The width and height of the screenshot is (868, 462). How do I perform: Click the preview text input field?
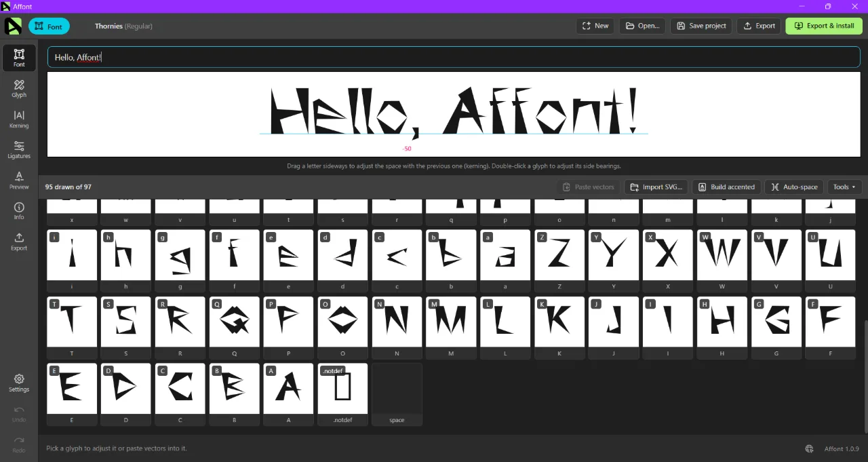tap(454, 57)
